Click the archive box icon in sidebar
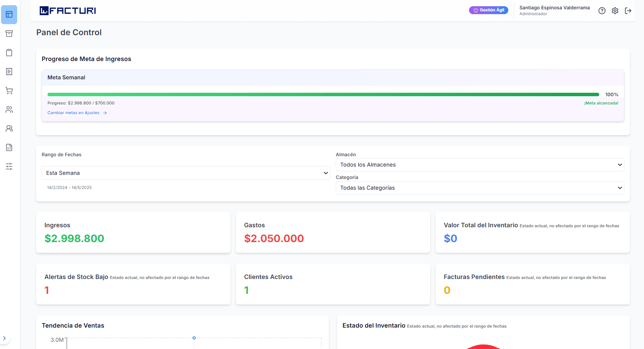The image size is (644, 349). click(9, 33)
